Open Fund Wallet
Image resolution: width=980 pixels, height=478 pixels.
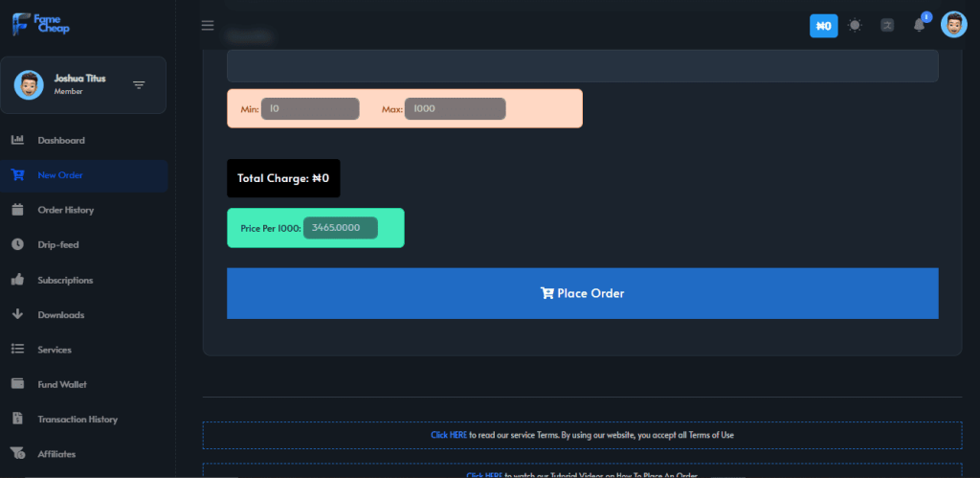point(62,385)
